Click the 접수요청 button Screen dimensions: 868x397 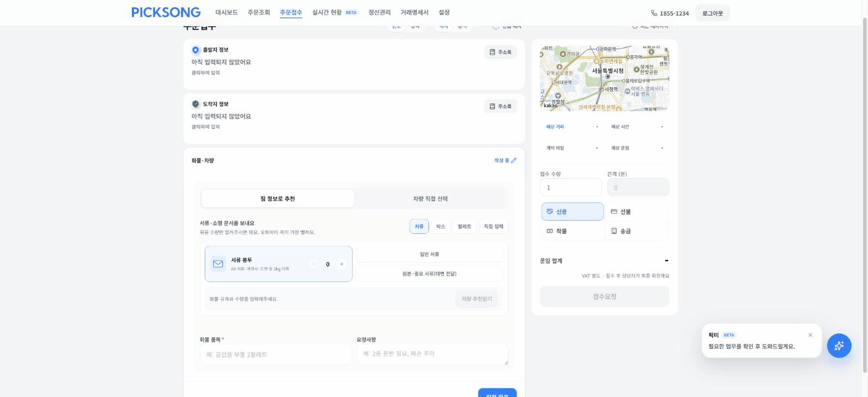tap(604, 296)
